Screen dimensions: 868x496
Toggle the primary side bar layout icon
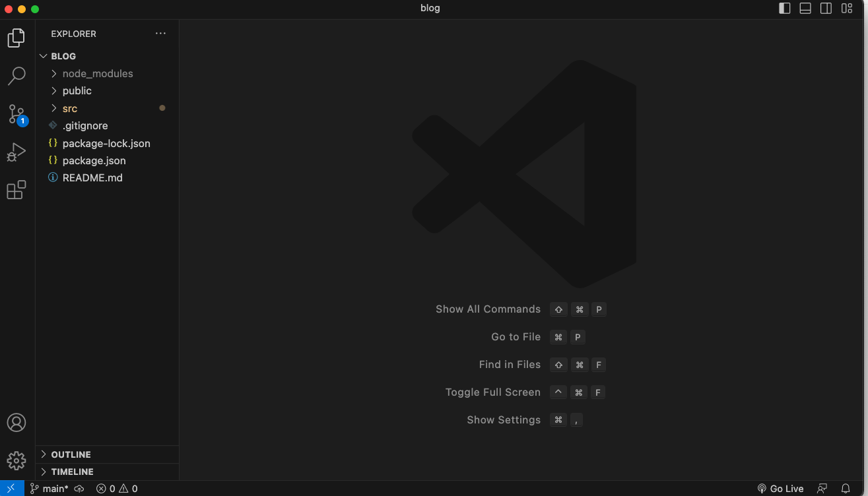785,9
